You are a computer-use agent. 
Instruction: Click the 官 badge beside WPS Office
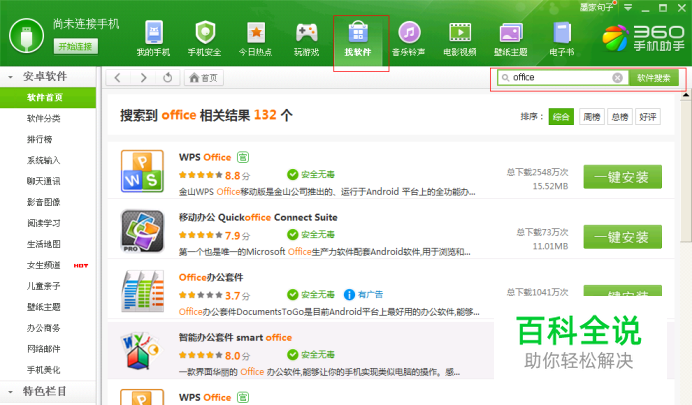243,157
